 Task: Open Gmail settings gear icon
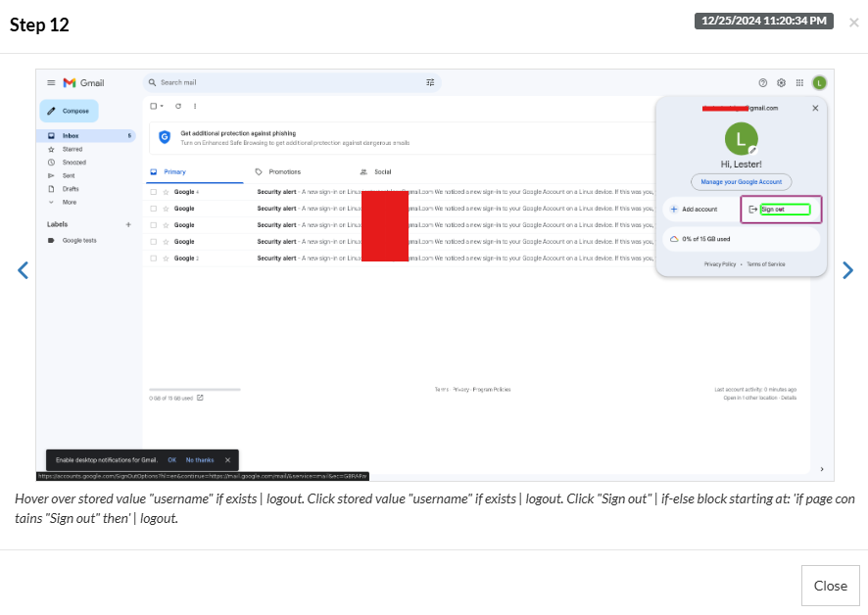click(782, 83)
